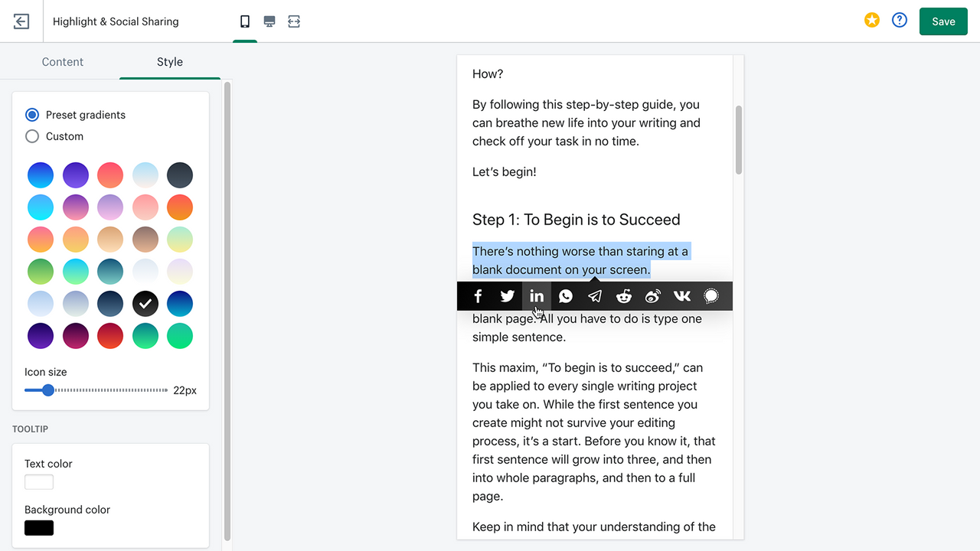Select the LinkedIn icon in the share bar
The image size is (980, 551).
[x=536, y=295]
